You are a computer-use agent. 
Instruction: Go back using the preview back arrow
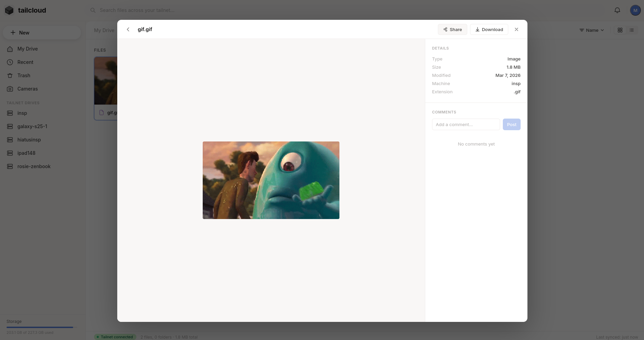[128, 29]
